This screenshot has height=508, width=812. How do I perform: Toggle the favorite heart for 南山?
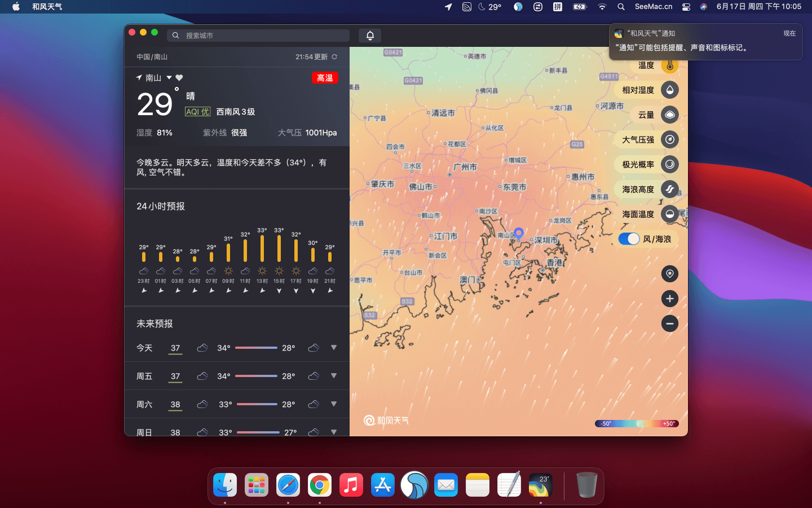[179, 77]
